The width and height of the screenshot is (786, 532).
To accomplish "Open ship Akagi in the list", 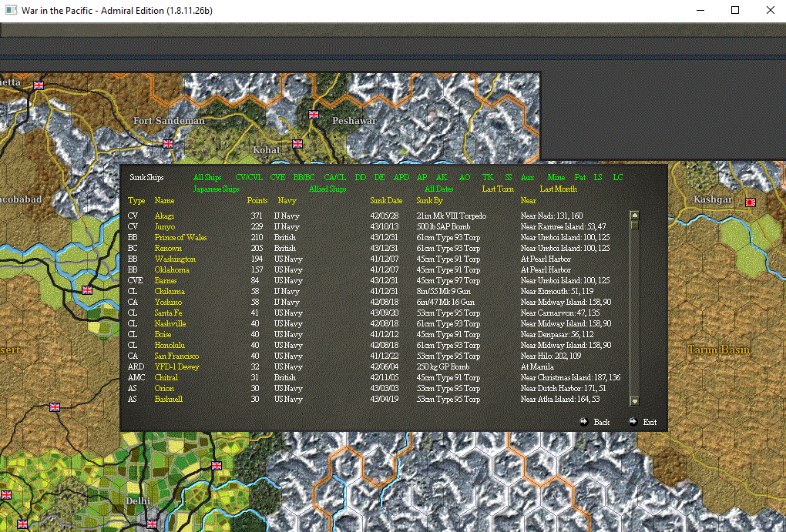I will click(164, 216).
